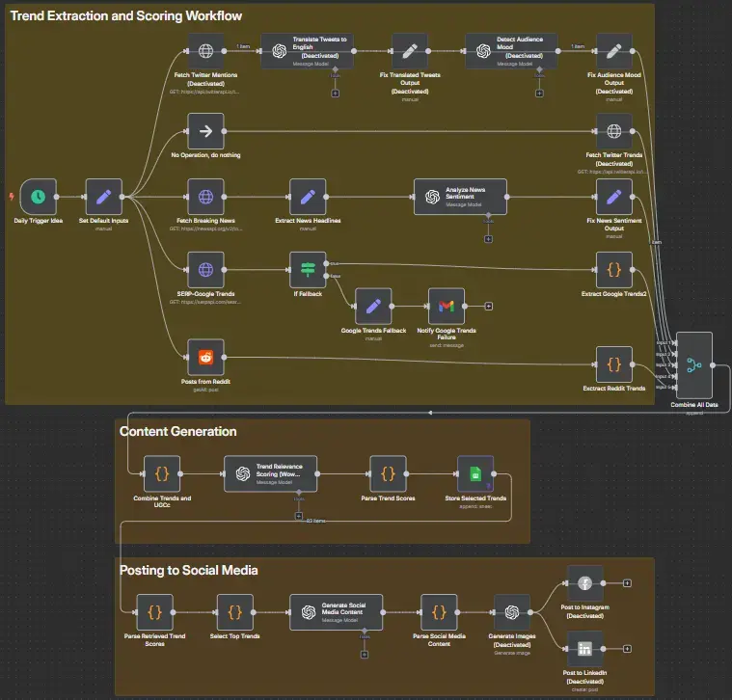Open the Detect Audience Mood node
The height and width of the screenshot is (700, 732).
click(x=512, y=51)
